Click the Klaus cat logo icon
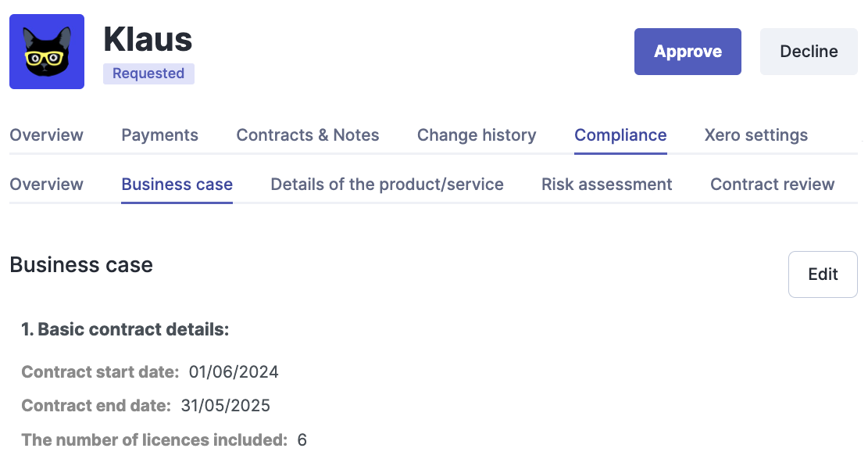The image size is (868, 459). coord(47,52)
